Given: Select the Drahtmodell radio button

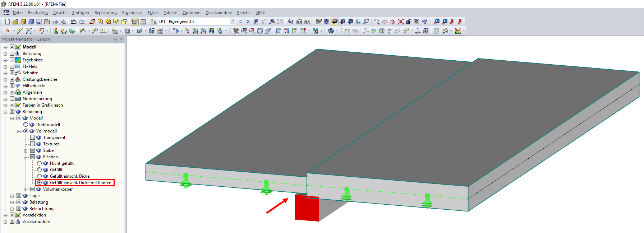Looking at the screenshot, I should click(26, 125).
